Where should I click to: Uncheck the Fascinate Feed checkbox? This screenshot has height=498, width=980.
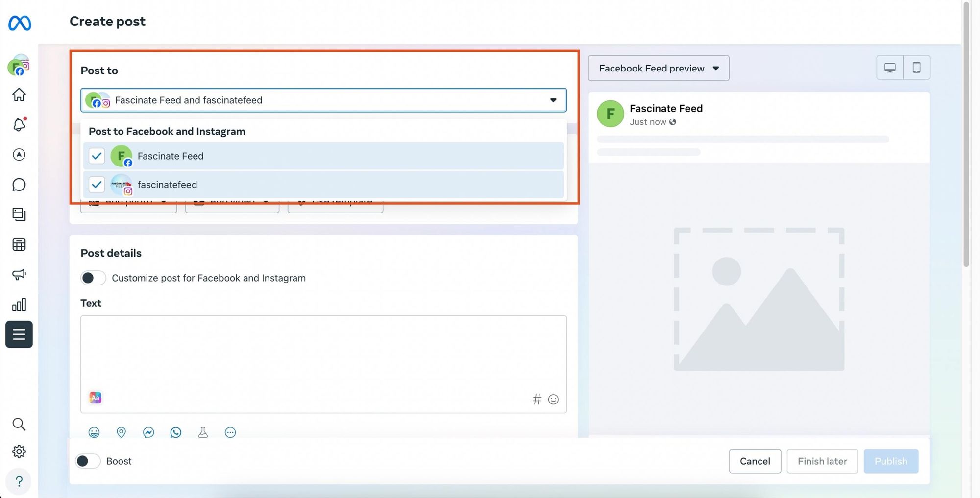coord(97,156)
